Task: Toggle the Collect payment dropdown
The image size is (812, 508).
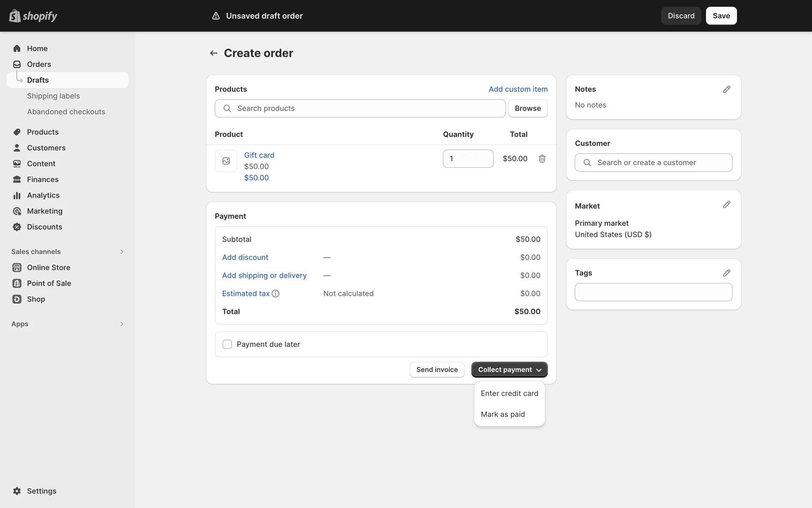Action: [x=509, y=370]
